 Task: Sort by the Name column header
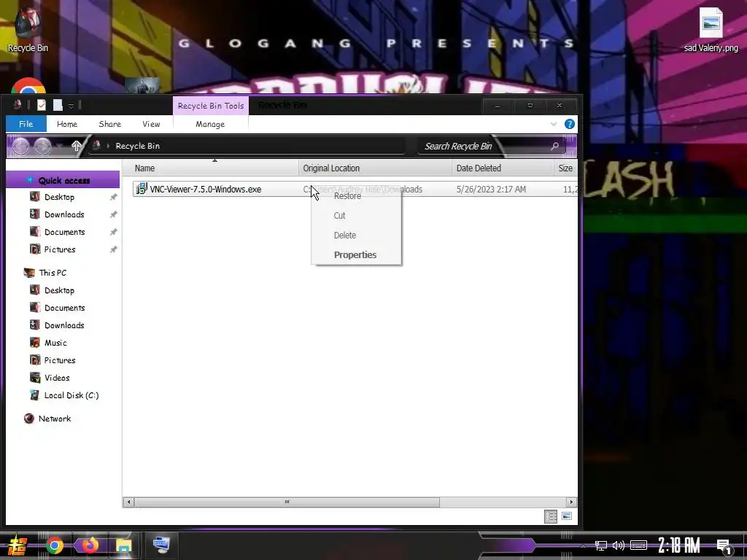(210, 168)
